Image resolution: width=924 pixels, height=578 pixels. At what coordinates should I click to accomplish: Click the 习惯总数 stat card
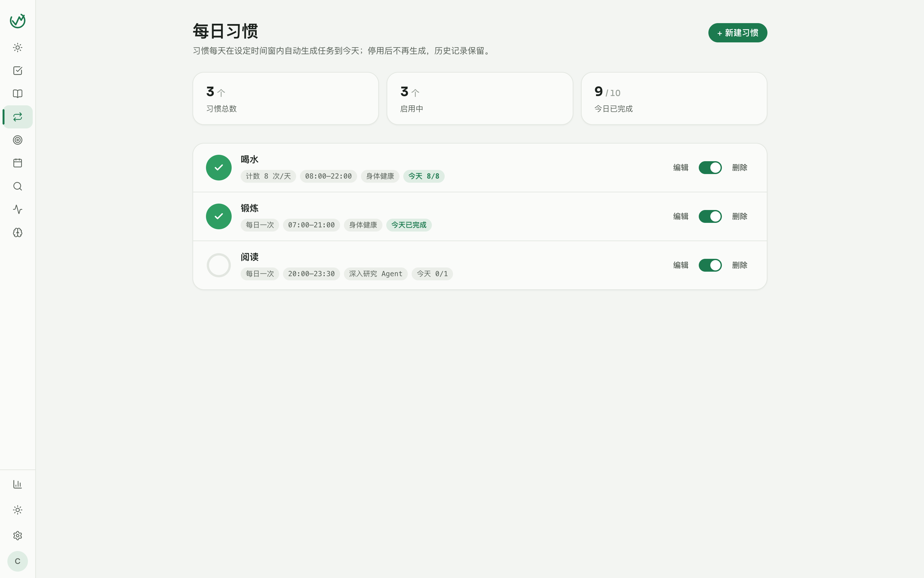click(x=286, y=98)
